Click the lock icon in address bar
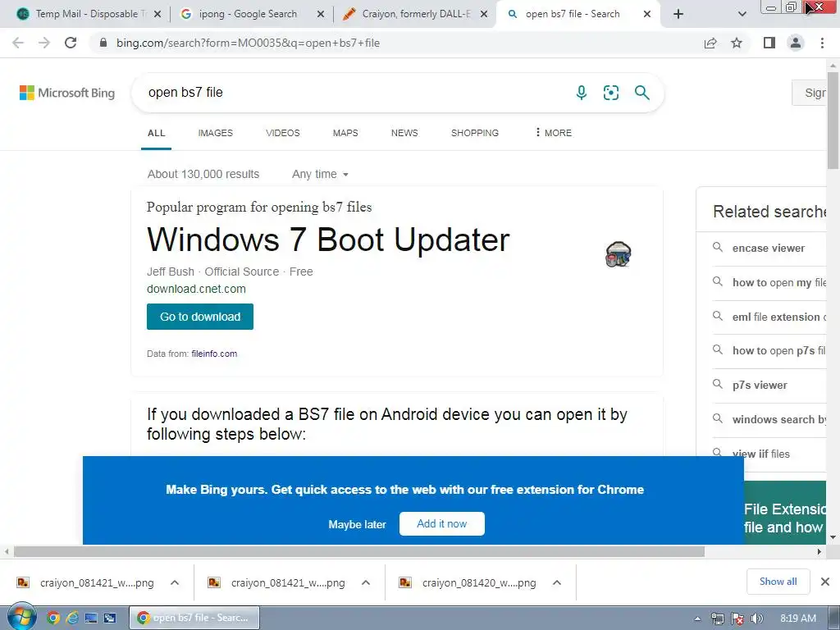Image resolution: width=840 pixels, height=630 pixels. coord(103,43)
